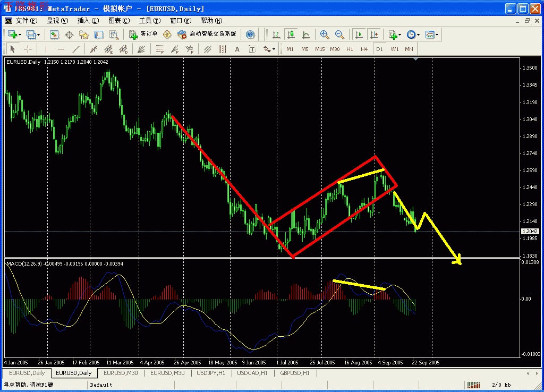
Task: Click the 自动智能交易系统 button
Action: coord(207,34)
